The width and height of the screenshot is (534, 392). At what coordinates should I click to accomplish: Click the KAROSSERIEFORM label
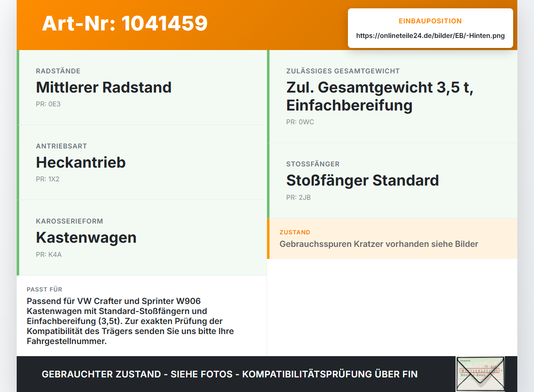pyautogui.click(x=70, y=221)
